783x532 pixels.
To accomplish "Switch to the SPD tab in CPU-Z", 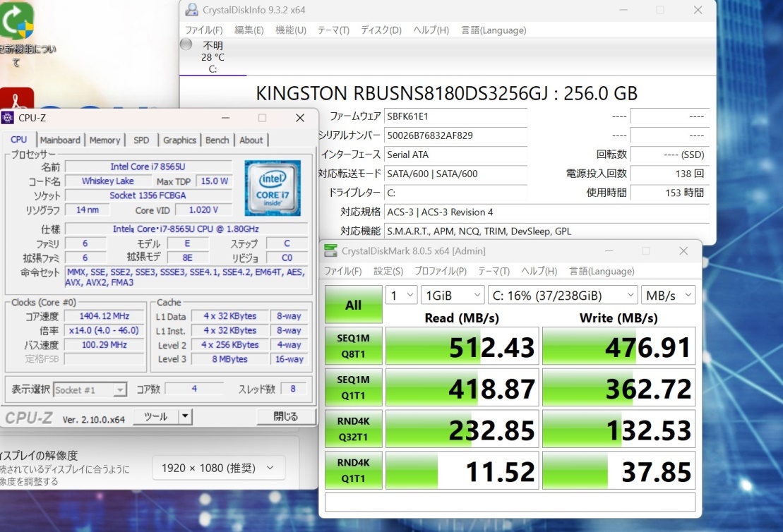I will (141, 140).
